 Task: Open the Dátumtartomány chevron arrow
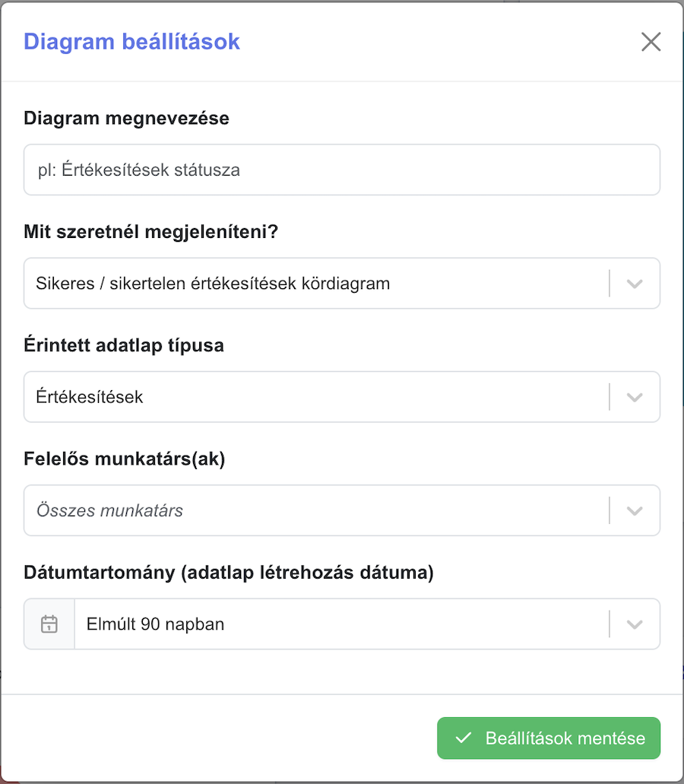tap(635, 624)
